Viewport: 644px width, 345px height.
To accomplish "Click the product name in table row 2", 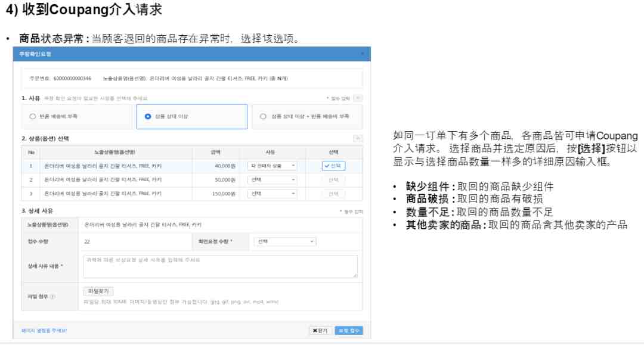I will pyautogui.click(x=103, y=180).
